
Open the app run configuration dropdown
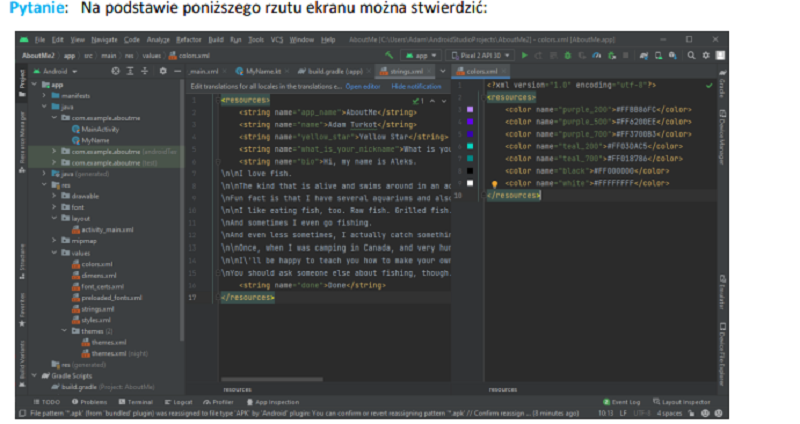421,55
